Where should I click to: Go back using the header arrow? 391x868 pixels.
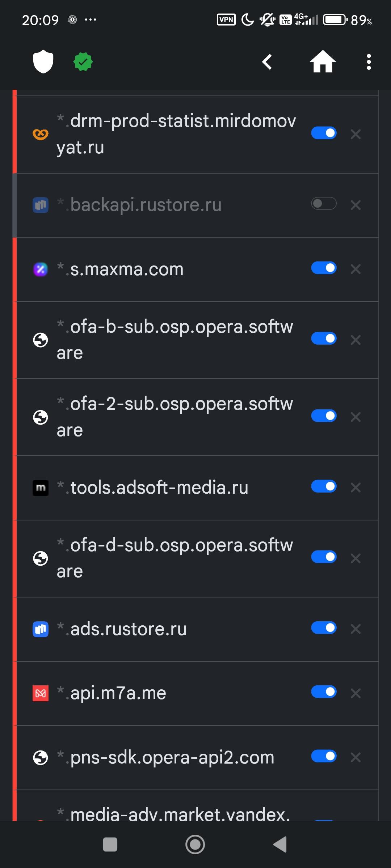coord(267,62)
